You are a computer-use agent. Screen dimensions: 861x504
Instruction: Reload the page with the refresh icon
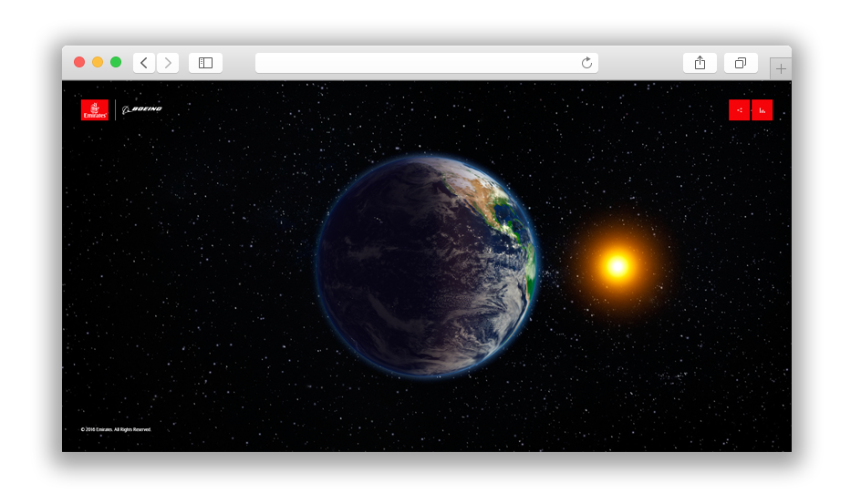coord(586,63)
